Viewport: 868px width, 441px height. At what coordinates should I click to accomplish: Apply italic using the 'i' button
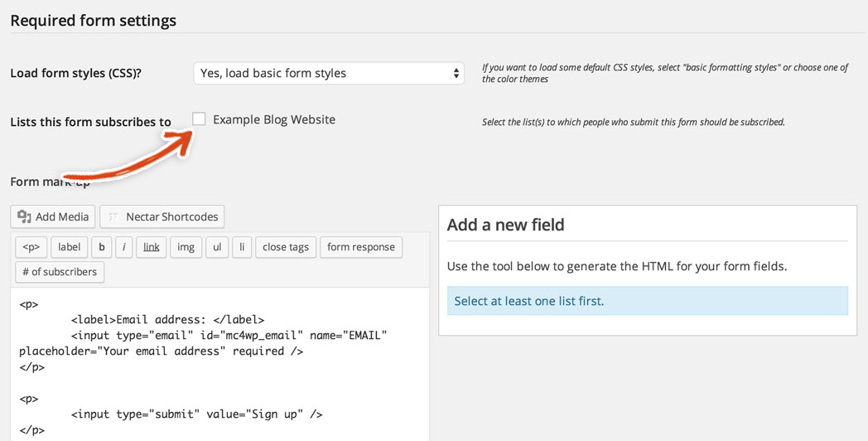coord(123,247)
